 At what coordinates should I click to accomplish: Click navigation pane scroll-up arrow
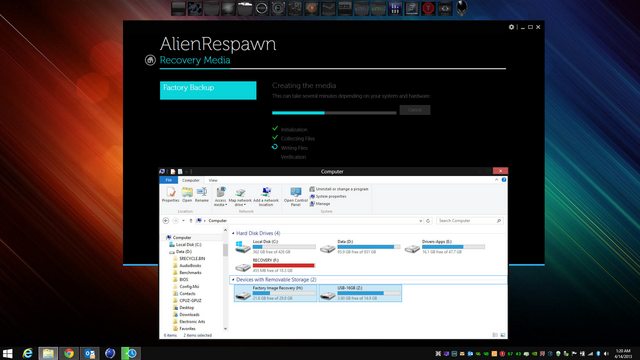(x=225, y=231)
